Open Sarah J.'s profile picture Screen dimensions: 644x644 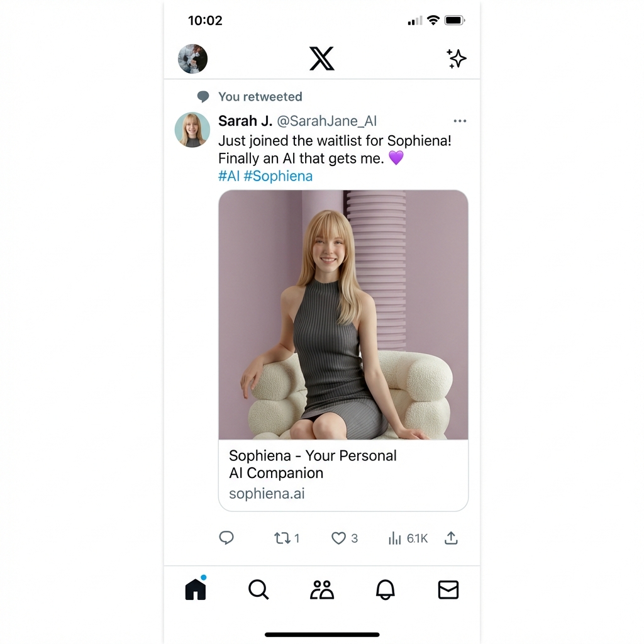pyautogui.click(x=192, y=130)
